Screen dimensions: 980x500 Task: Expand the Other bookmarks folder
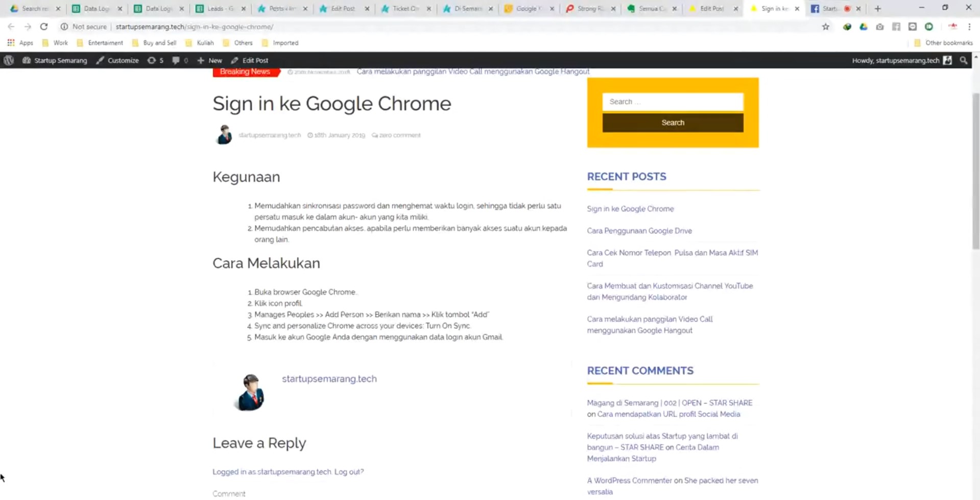tap(943, 43)
